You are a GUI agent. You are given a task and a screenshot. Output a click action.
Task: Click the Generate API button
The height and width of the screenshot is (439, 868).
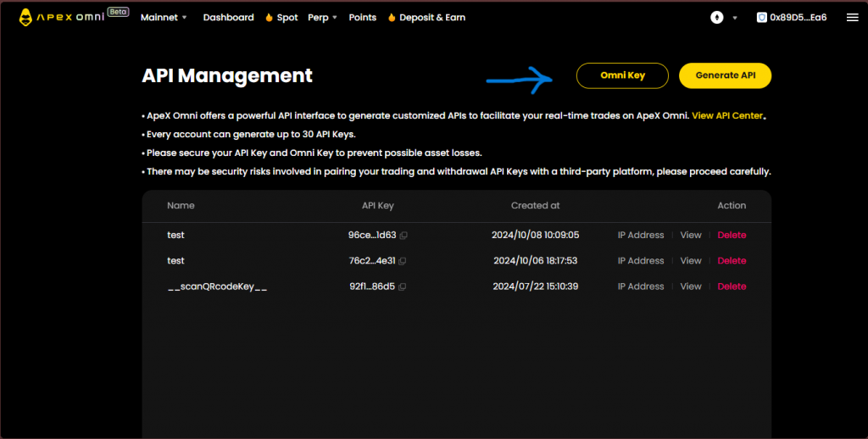[725, 75]
